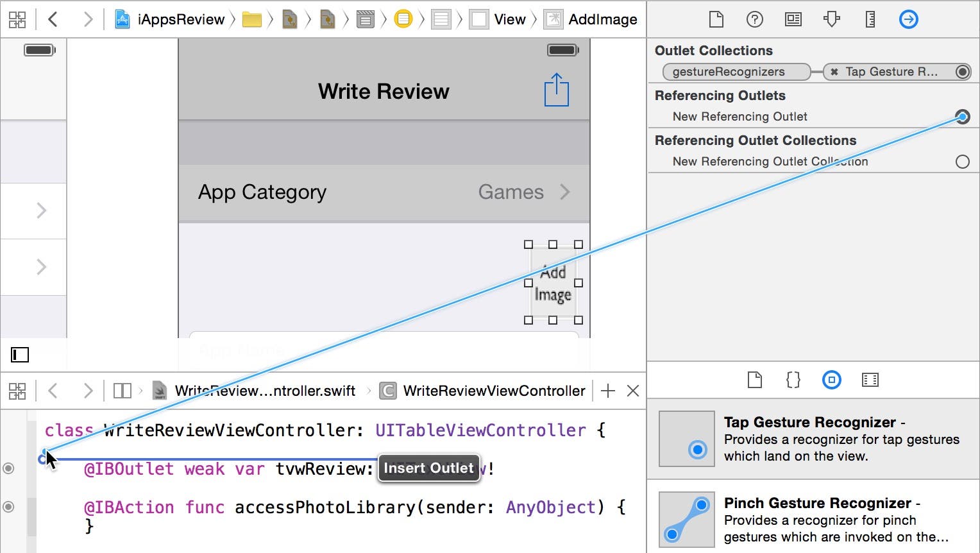Image resolution: width=980 pixels, height=553 pixels.
Task: Open the Size inspector
Action: (x=870, y=19)
